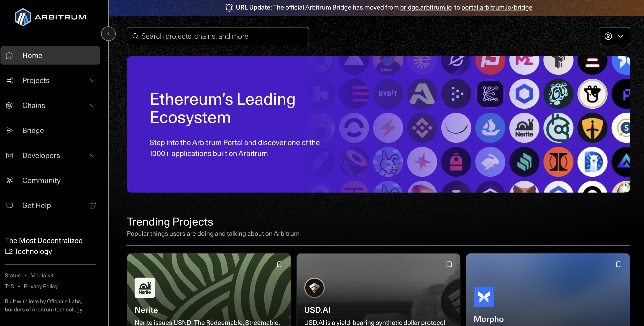Click the USD.AI project round logo

314,288
